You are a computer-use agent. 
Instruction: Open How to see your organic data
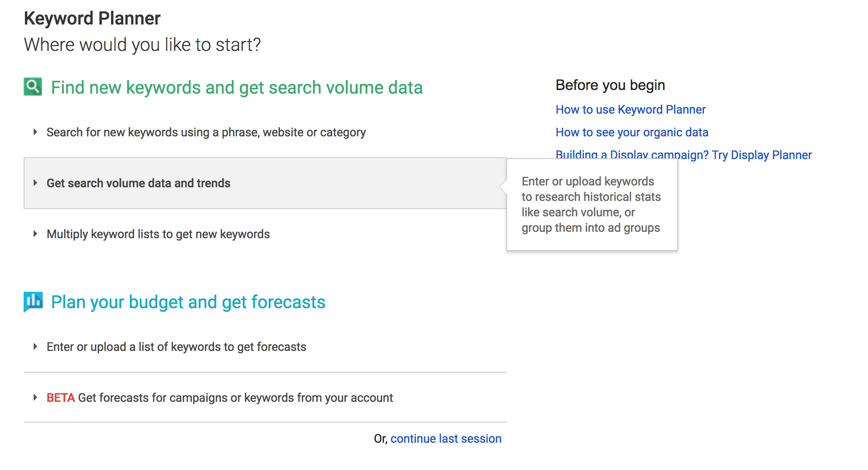tap(632, 132)
